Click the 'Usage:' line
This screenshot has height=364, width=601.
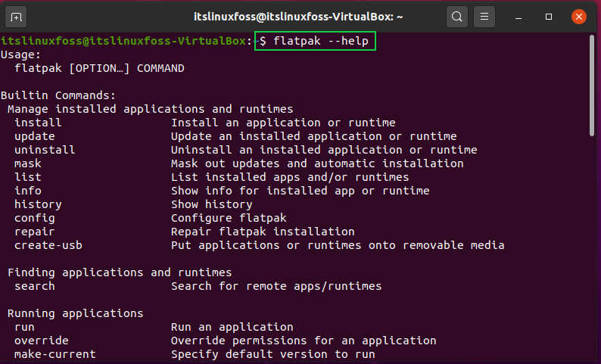[x=20, y=54]
